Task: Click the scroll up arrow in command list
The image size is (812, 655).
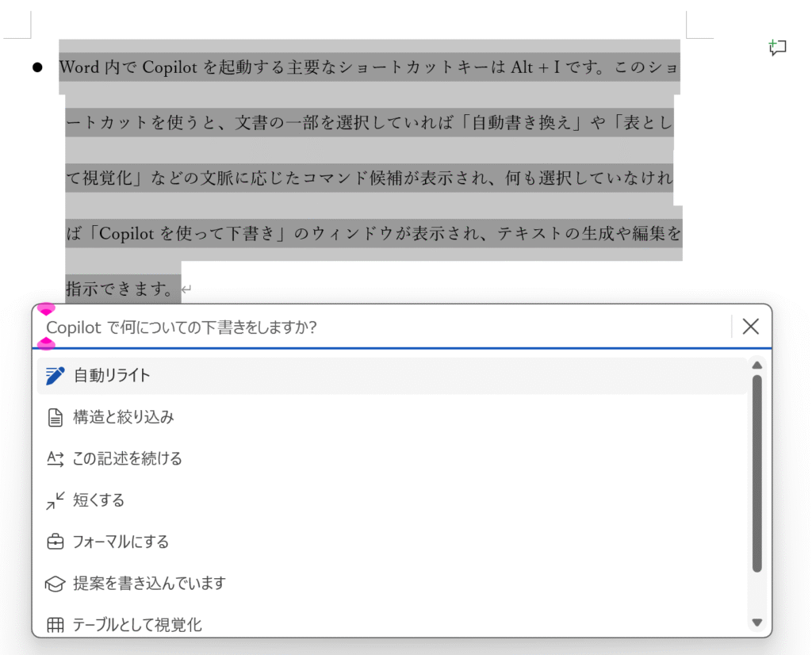Action: 756,366
